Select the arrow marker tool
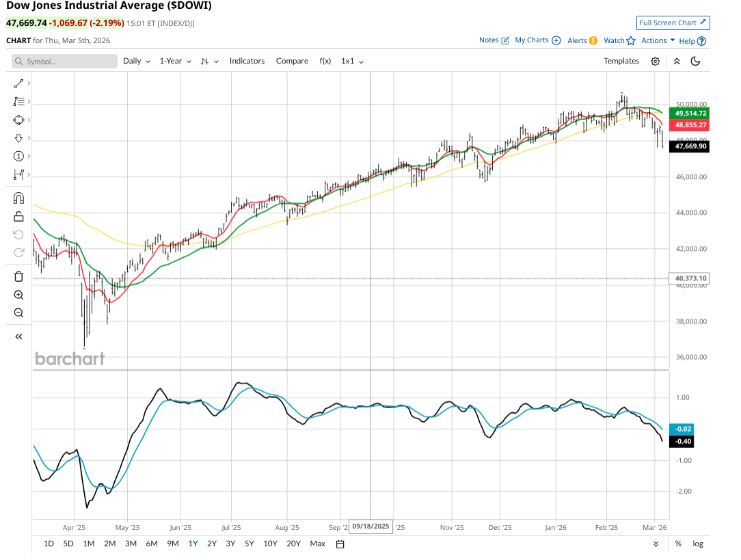The image size is (741, 560). coord(18,138)
